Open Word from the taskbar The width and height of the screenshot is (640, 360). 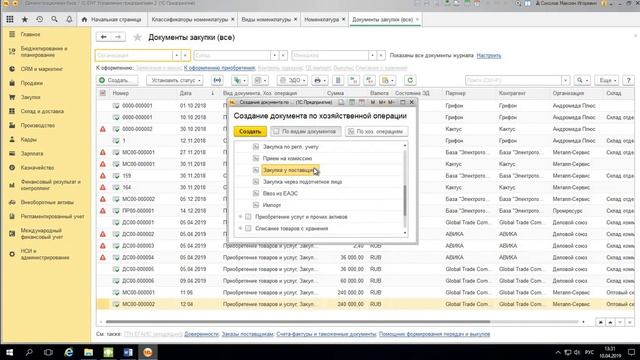(128, 352)
